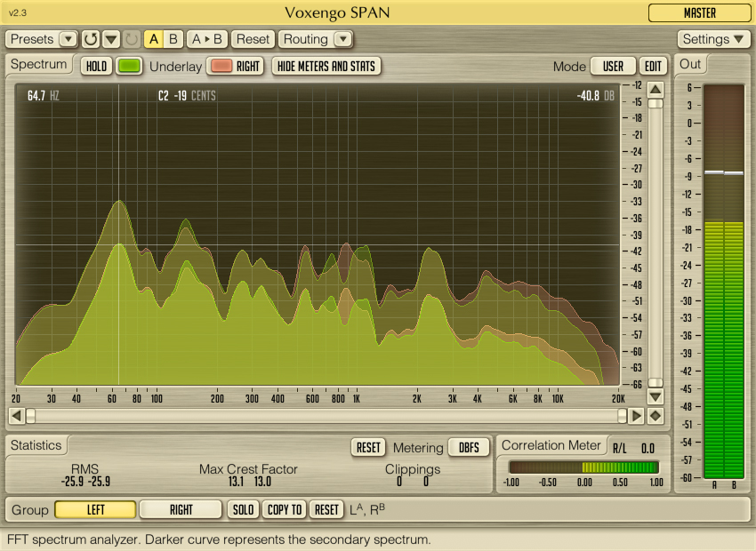
Task: Expand the Routing dropdown arrow
Action: (342, 39)
